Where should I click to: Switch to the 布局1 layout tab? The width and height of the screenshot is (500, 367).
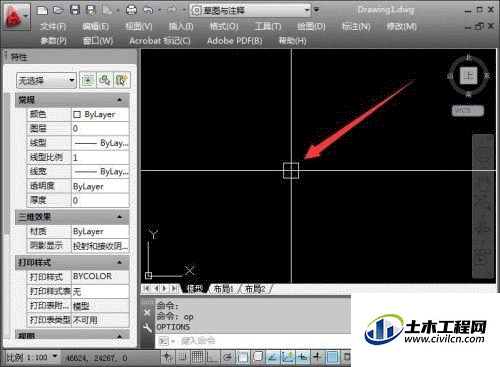click(x=223, y=289)
